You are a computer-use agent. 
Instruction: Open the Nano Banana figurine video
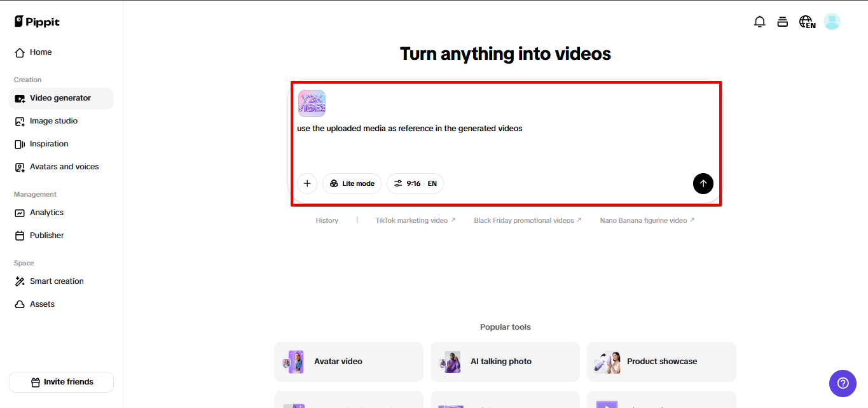coord(647,220)
